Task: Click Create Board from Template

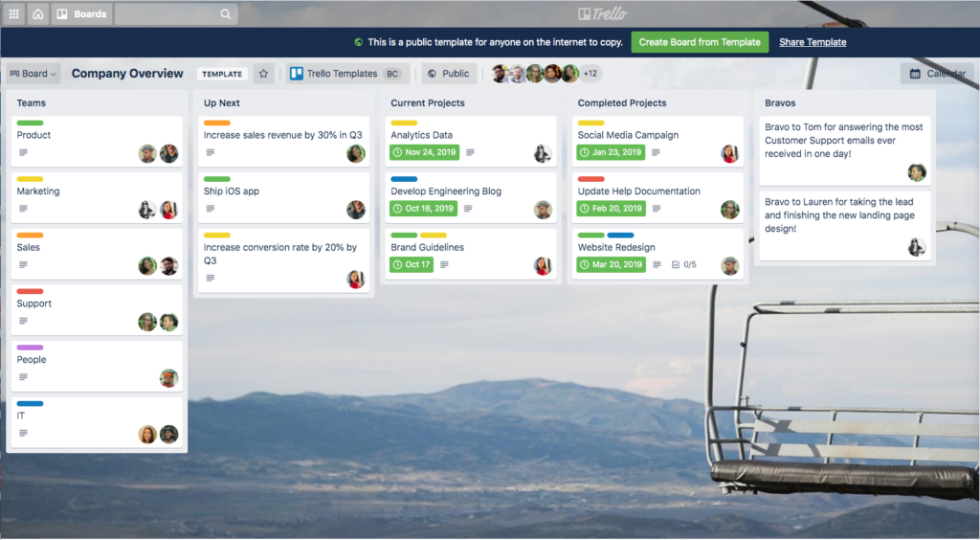Action: [x=700, y=42]
